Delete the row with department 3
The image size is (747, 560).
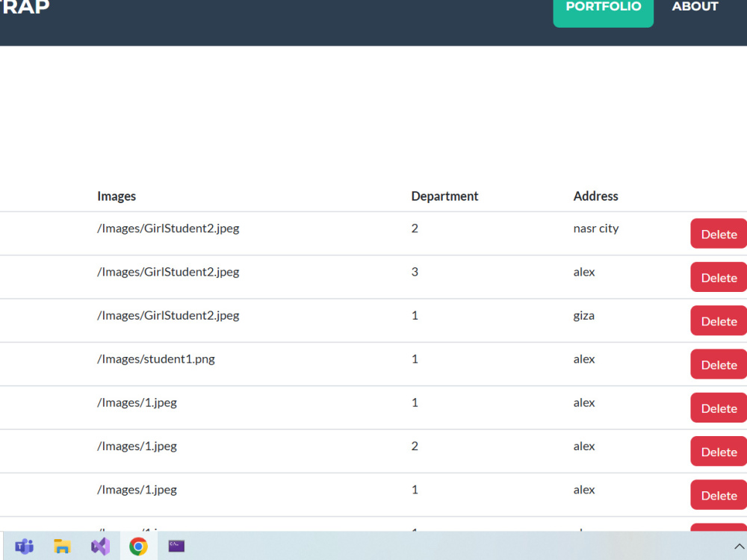pyautogui.click(x=719, y=277)
